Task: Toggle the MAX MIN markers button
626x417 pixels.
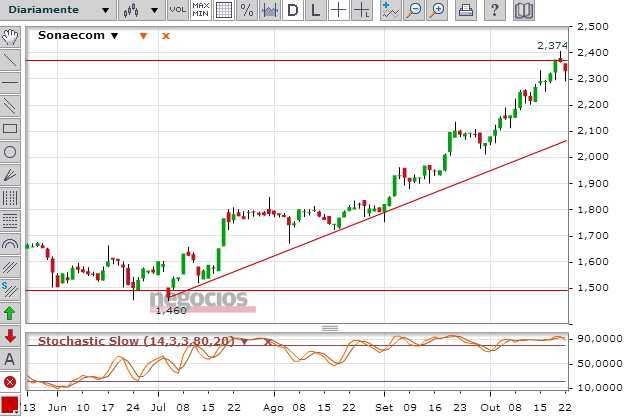Action: (x=201, y=10)
